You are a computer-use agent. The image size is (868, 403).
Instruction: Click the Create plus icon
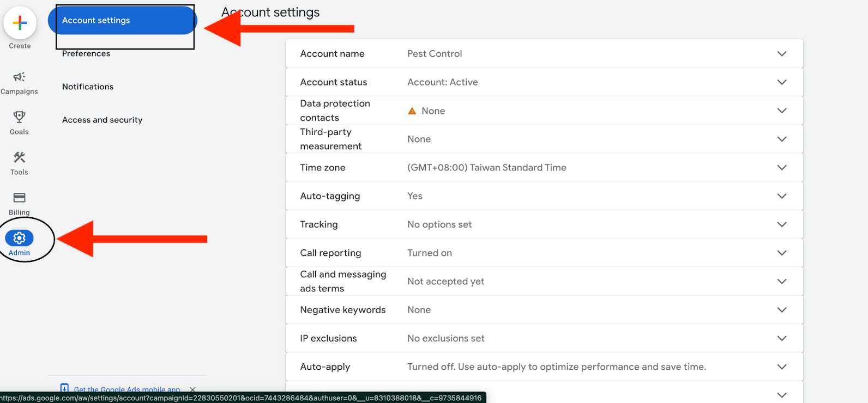pyautogui.click(x=20, y=23)
